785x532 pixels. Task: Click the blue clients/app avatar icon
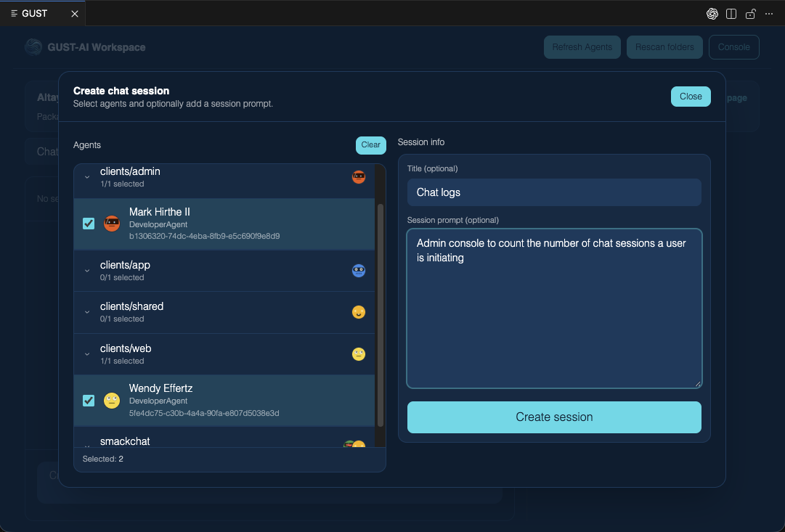point(359,271)
